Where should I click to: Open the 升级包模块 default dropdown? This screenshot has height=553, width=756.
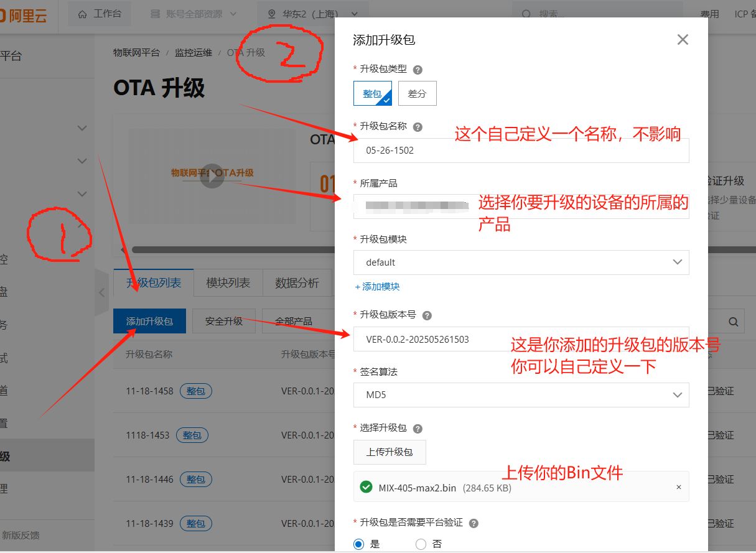point(521,263)
